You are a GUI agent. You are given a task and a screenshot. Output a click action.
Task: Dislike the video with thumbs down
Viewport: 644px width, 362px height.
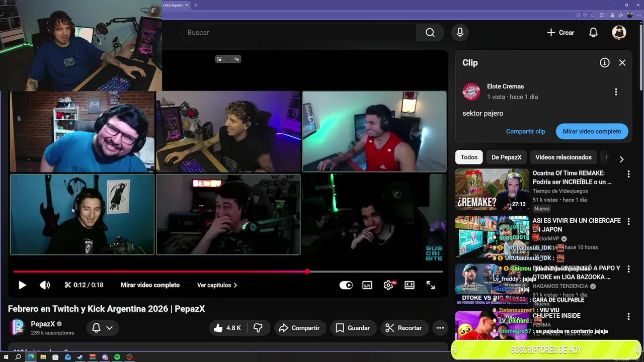pos(258,328)
